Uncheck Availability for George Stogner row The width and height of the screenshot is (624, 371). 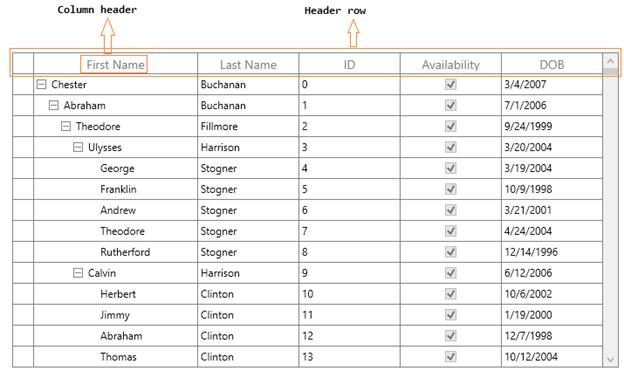coord(450,168)
